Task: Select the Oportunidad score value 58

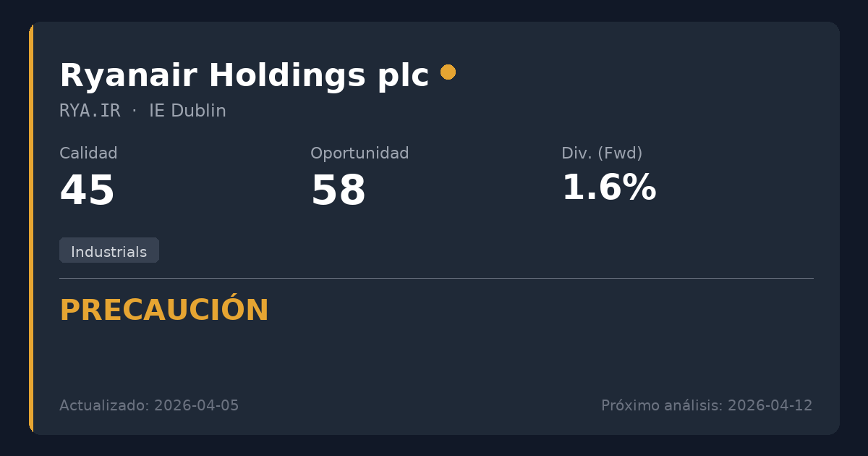Action: [338, 191]
